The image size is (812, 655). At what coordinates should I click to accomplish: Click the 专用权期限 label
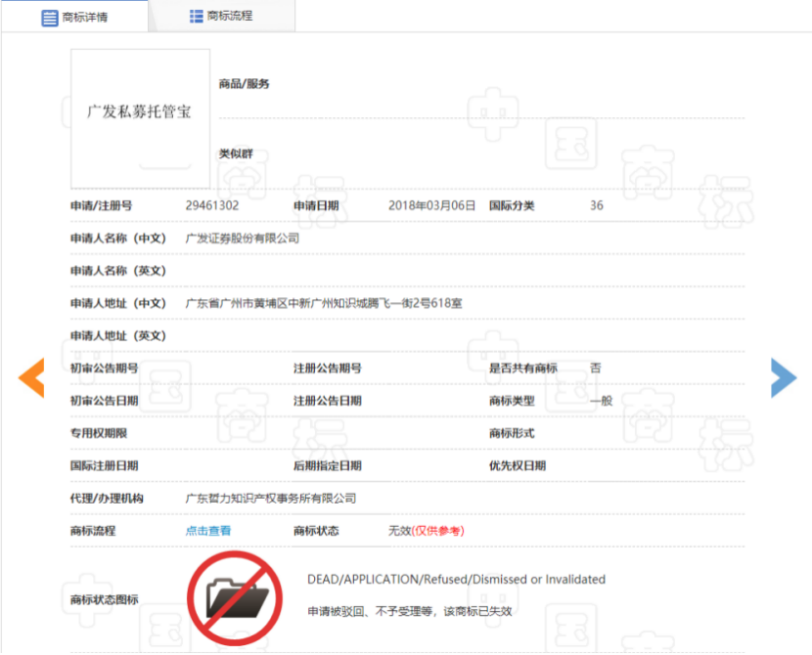[99, 433]
